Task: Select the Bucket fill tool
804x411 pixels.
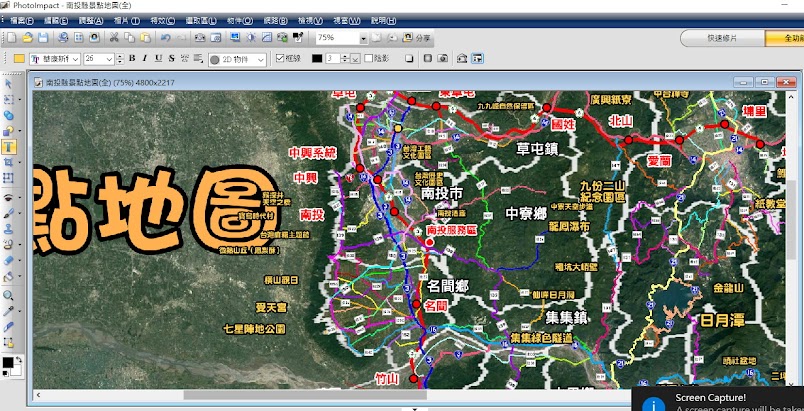Action: click(8, 277)
